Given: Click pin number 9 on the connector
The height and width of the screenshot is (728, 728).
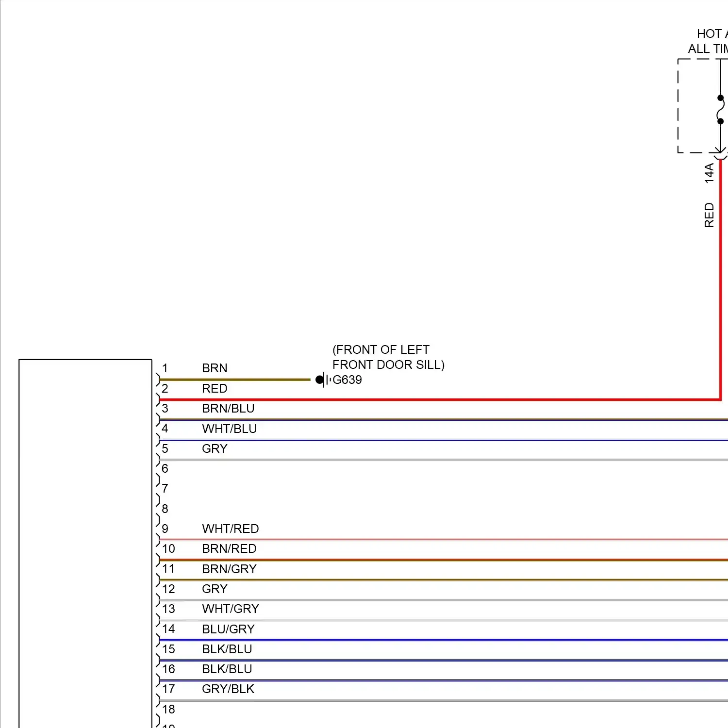Looking at the screenshot, I should click(x=165, y=529).
